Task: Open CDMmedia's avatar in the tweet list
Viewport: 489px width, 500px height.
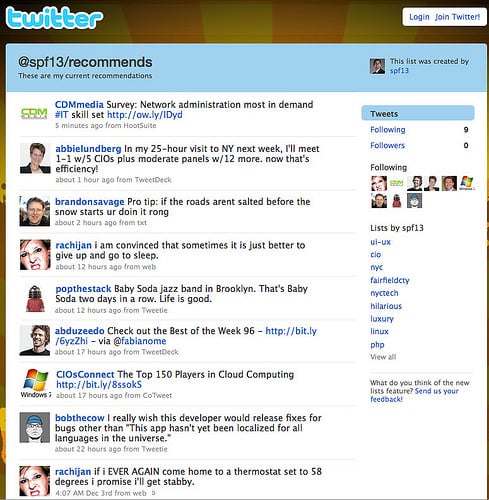Action: (34, 113)
